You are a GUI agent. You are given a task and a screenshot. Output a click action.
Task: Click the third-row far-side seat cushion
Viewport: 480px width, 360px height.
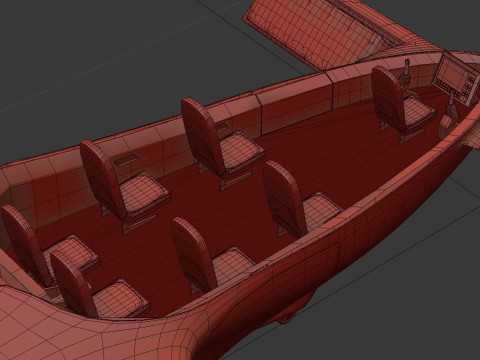click(x=144, y=195)
